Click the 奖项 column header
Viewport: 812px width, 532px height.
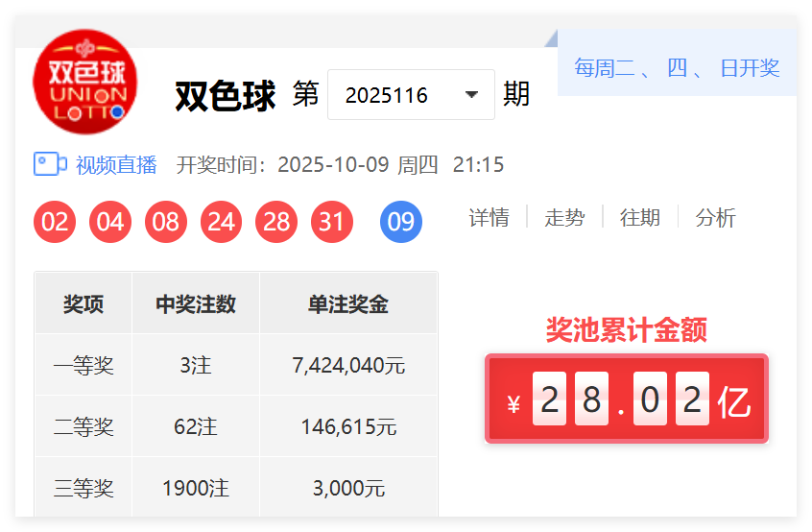click(x=84, y=303)
